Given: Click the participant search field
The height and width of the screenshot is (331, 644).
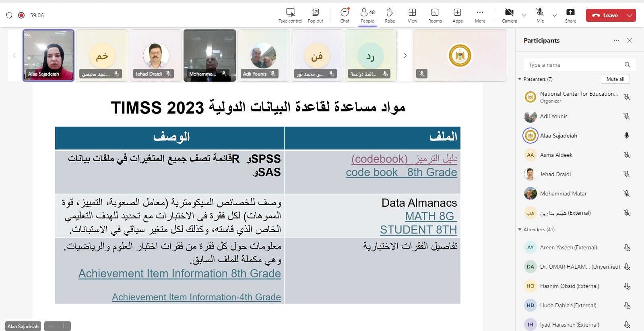Looking at the screenshot, I should click(x=574, y=65).
